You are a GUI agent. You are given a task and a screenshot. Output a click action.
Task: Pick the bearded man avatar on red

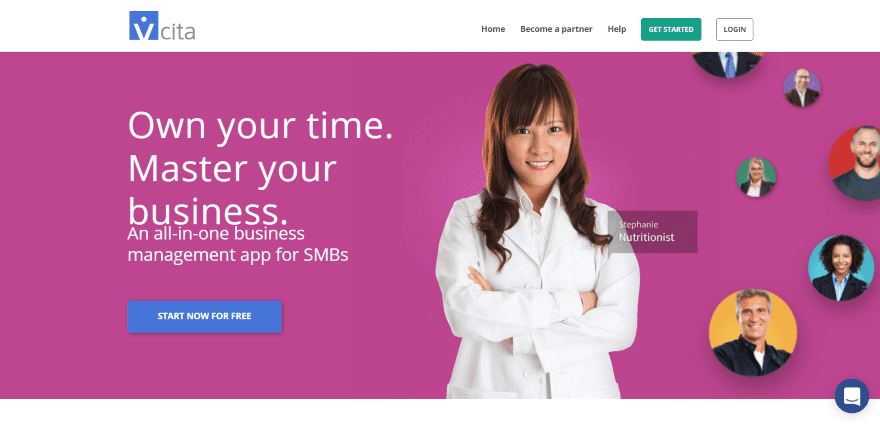[856, 163]
